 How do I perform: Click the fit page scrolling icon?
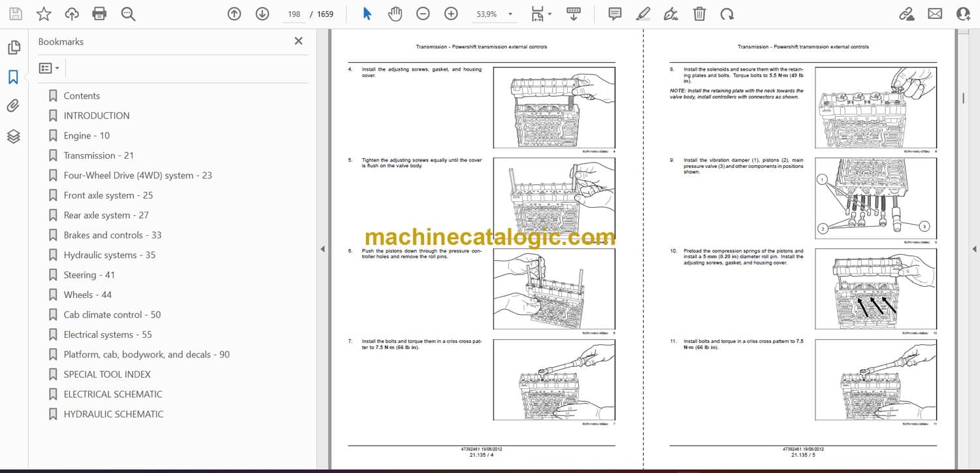pos(538,14)
